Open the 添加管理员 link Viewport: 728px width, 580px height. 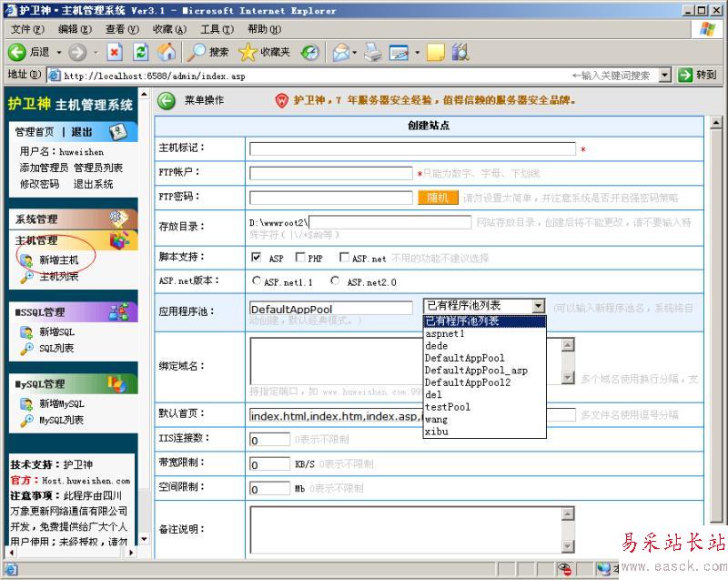44,168
